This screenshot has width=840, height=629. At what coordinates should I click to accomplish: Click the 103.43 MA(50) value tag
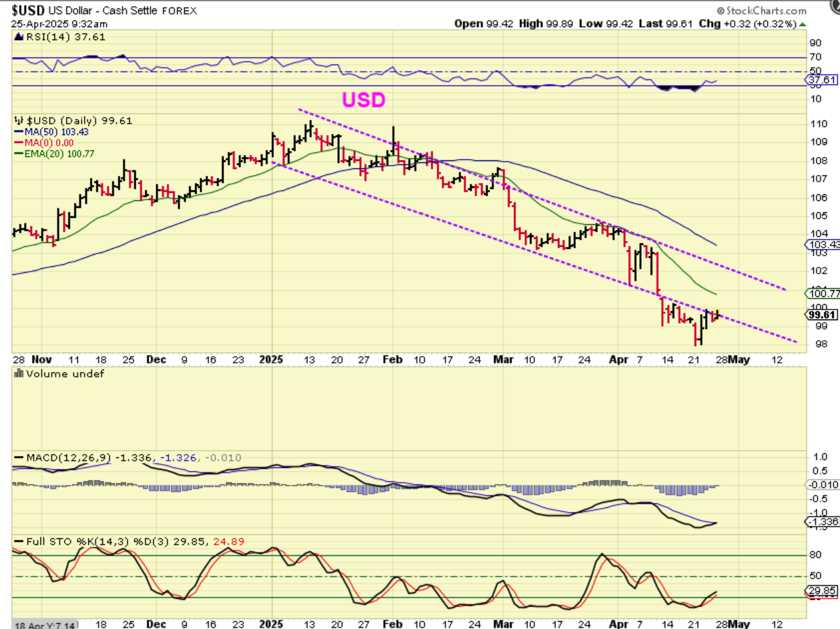[822, 244]
